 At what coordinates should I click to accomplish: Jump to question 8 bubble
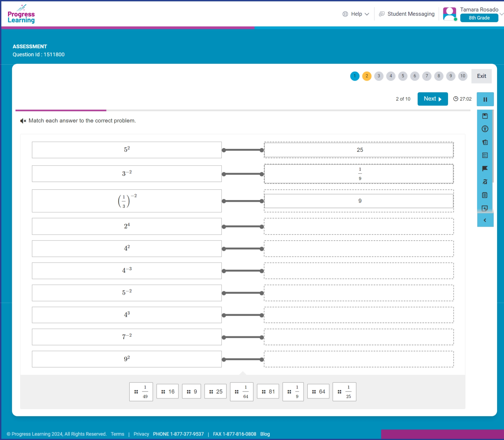pyautogui.click(x=439, y=76)
